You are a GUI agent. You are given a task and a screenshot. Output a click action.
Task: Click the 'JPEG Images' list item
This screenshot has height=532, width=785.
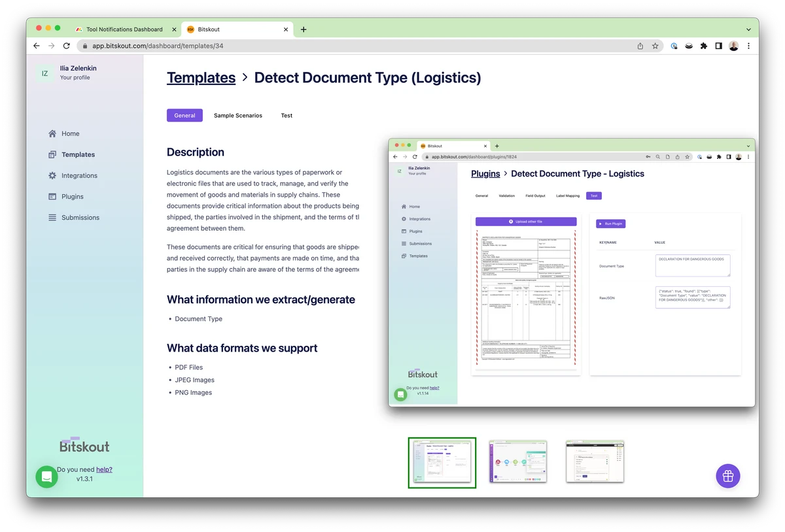[x=194, y=380]
